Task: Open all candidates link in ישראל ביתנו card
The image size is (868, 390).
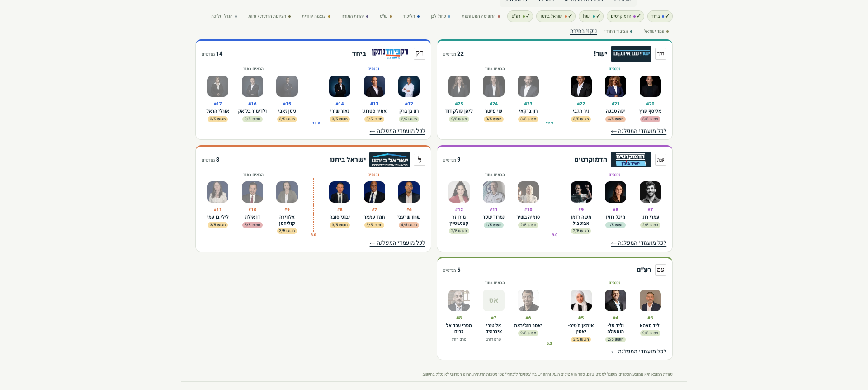Action: (397, 243)
